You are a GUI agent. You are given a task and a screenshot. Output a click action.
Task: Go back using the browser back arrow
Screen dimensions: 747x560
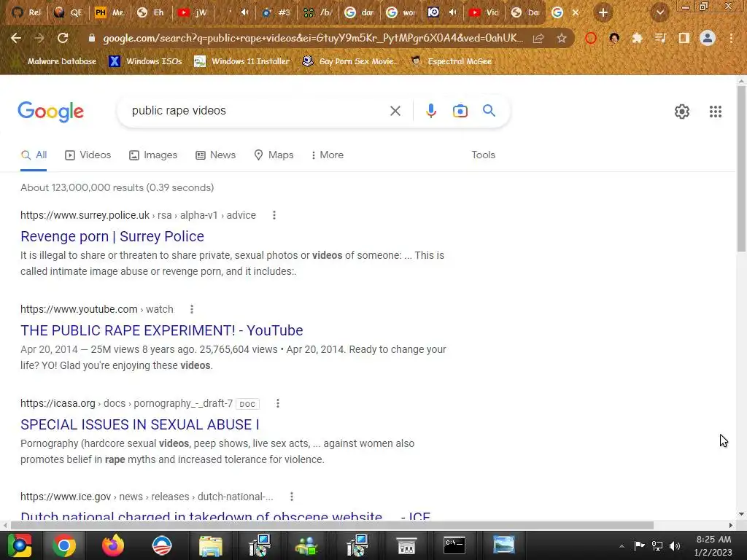(16, 38)
